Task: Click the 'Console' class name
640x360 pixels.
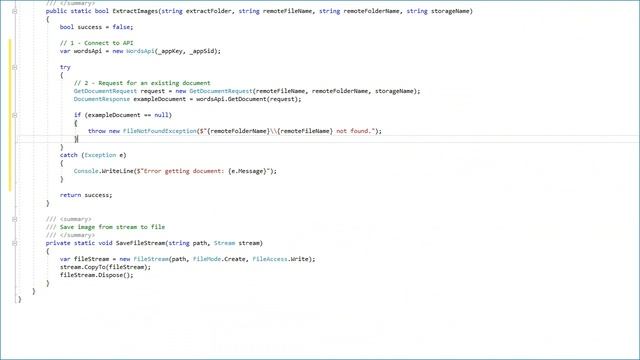Action: click(86, 171)
